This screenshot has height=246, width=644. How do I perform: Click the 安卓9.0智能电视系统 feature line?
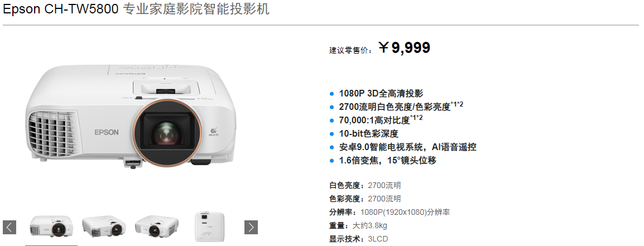tap(408, 147)
